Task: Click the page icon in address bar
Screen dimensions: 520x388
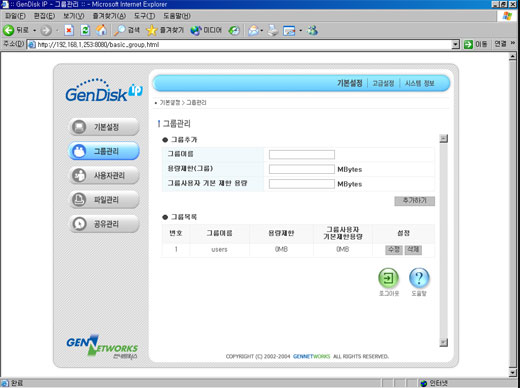Action: click(x=32, y=44)
